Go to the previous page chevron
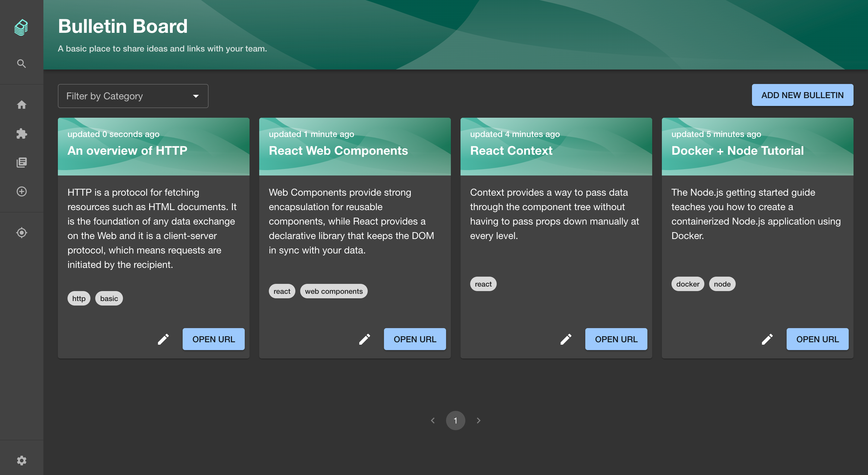The height and width of the screenshot is (475, 868). tap(433, 421)
